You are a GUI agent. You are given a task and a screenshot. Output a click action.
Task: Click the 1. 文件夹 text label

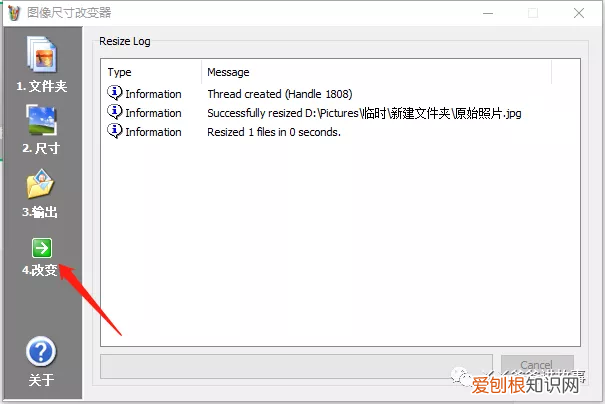pos(42,86)
